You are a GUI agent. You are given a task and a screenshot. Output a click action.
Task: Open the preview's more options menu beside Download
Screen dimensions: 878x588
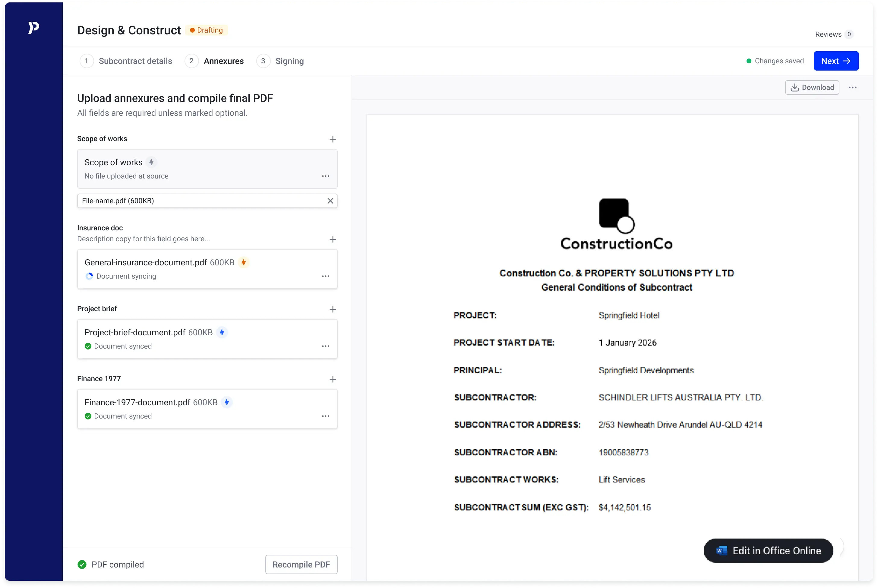852,88
